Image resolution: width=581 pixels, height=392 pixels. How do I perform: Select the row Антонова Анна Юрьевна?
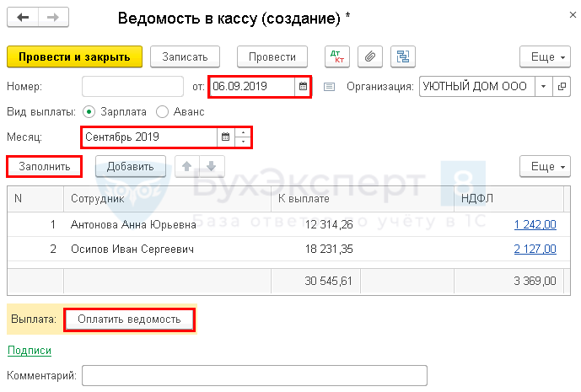point(288,224)
